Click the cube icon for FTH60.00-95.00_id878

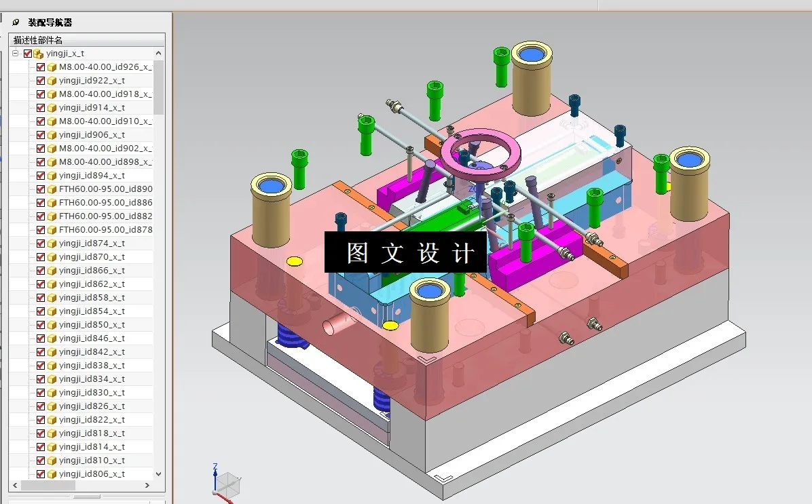coord(52,229)
